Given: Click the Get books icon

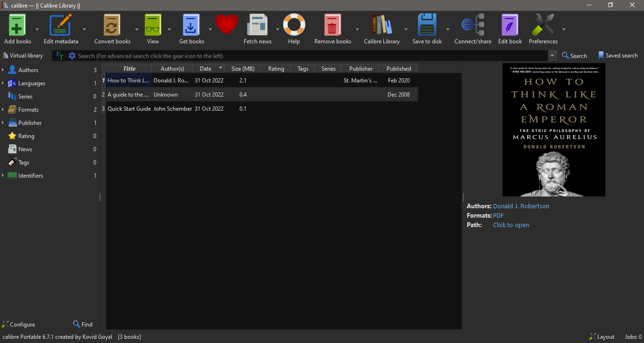Looking at the screenshot, I should (191, 24).
